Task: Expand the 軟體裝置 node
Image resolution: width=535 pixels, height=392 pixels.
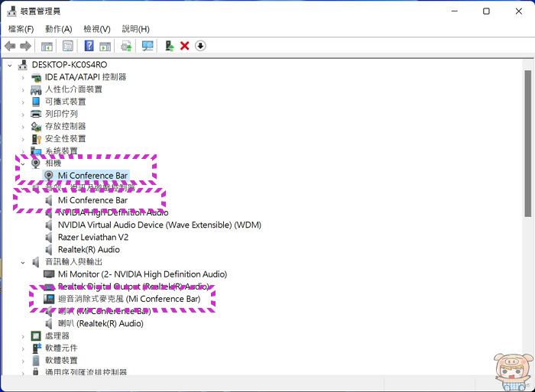Action: coord(23,361)
